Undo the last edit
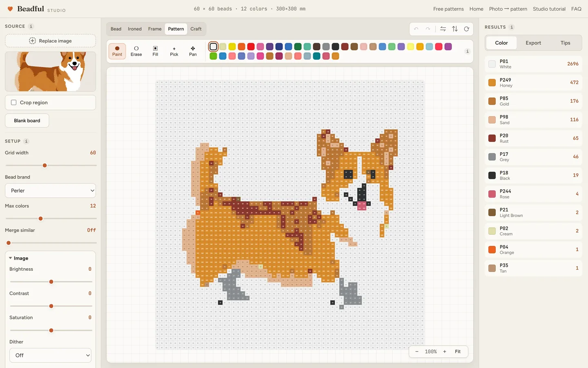The image size is (588, 368). (416, 29)
